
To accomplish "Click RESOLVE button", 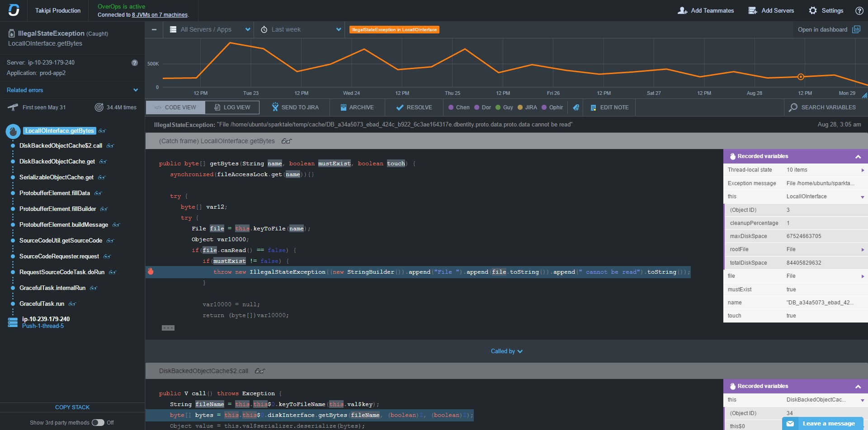I will click(x=414, y=107).
